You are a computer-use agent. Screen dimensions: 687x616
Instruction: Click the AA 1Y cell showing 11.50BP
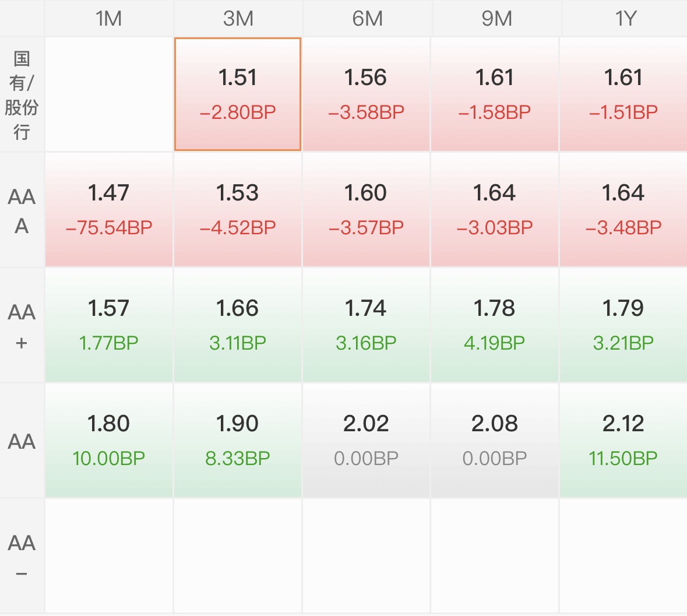click(x=623, y=441)
